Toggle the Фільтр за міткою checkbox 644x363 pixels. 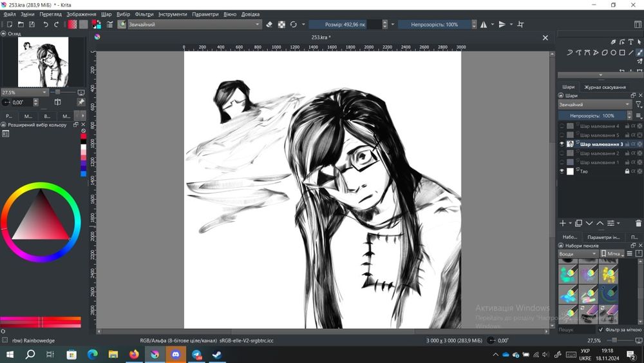601,329
